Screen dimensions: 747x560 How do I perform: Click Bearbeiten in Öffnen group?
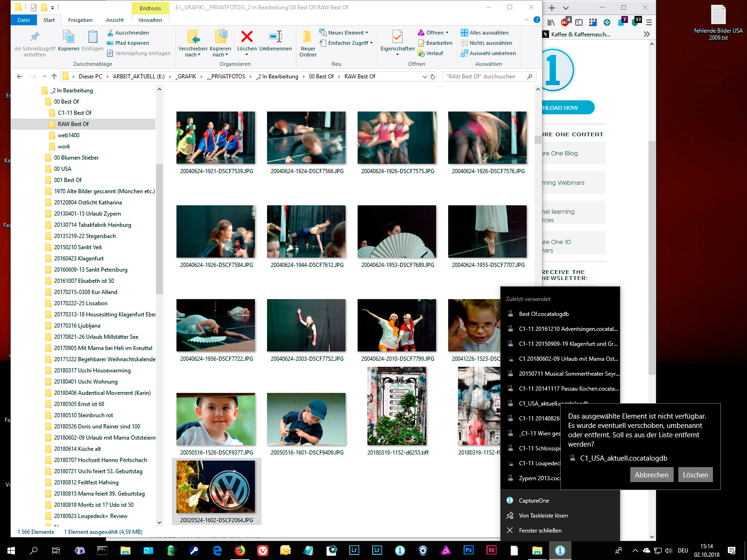coord(435,43)
